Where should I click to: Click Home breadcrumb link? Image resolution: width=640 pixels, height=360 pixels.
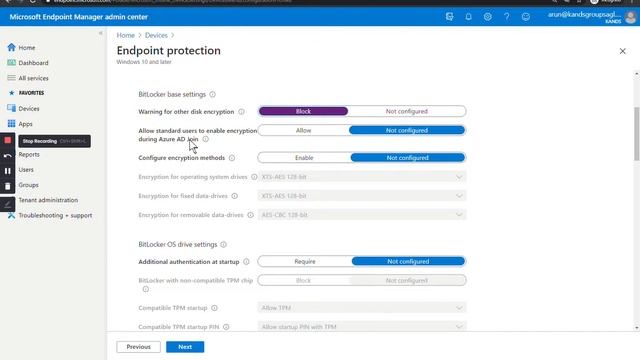125,36
